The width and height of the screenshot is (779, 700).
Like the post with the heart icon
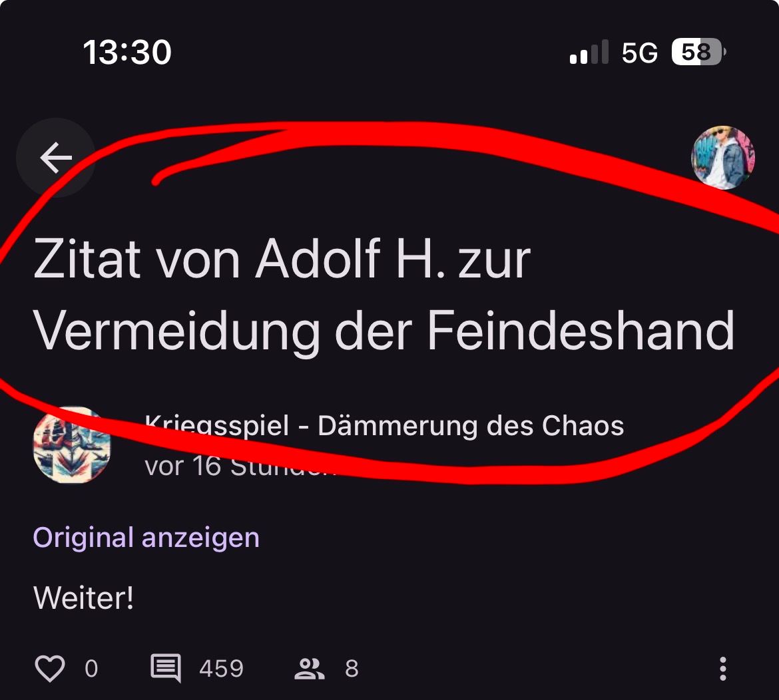point(50,668)
